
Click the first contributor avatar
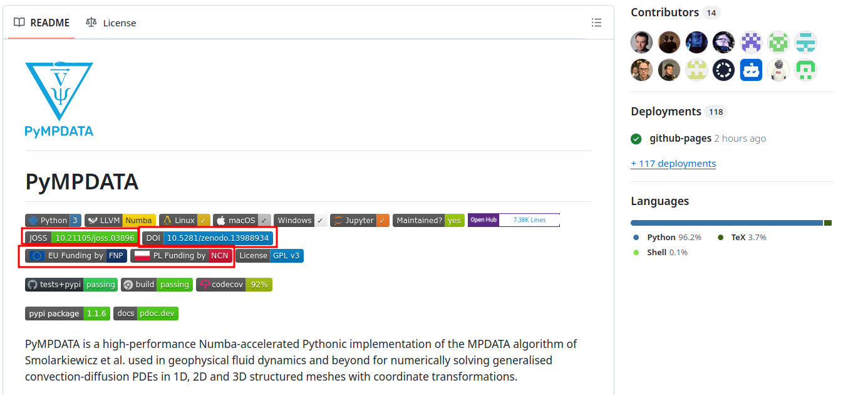tap(641, 43)
